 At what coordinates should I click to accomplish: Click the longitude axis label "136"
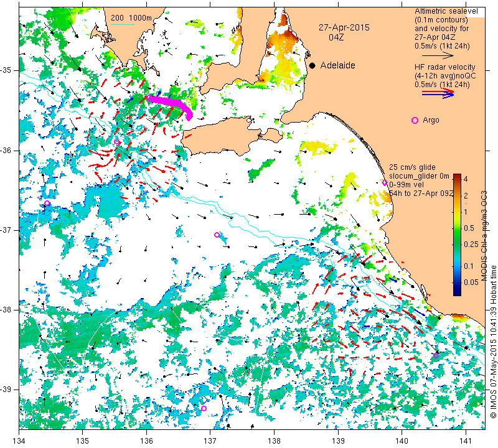tap(146, 441)
